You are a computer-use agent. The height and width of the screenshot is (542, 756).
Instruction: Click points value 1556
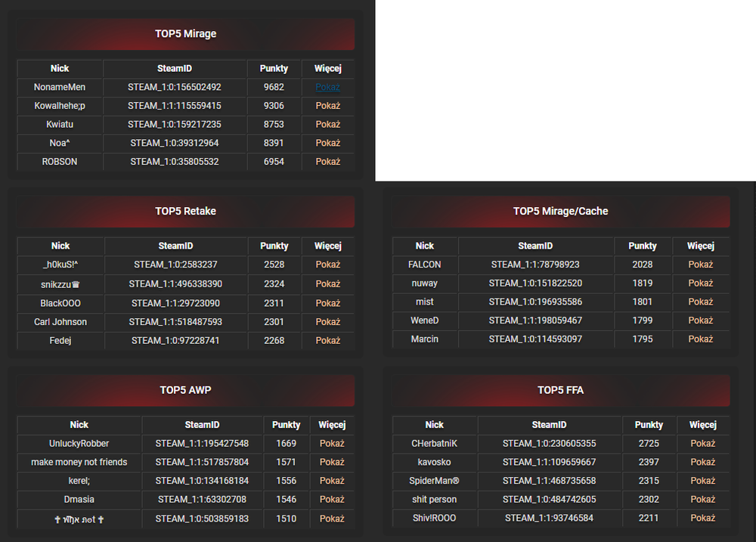(x=287, y=481)
